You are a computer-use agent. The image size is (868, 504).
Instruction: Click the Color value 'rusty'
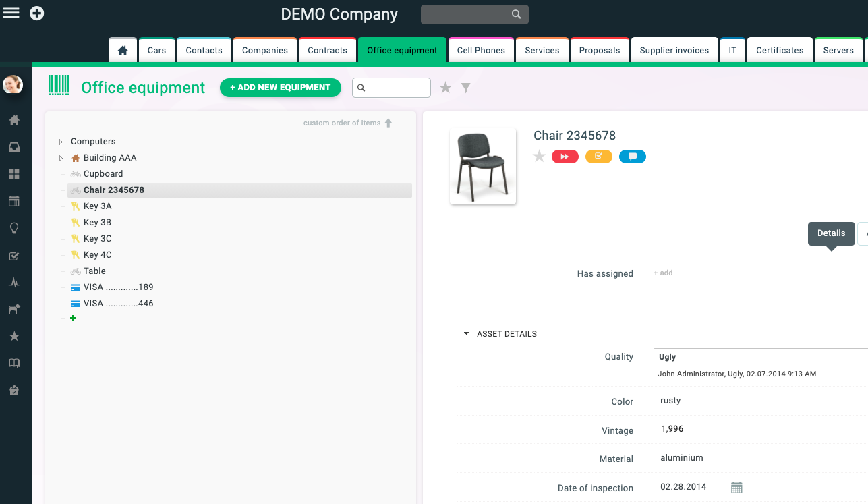click(670, 401)
